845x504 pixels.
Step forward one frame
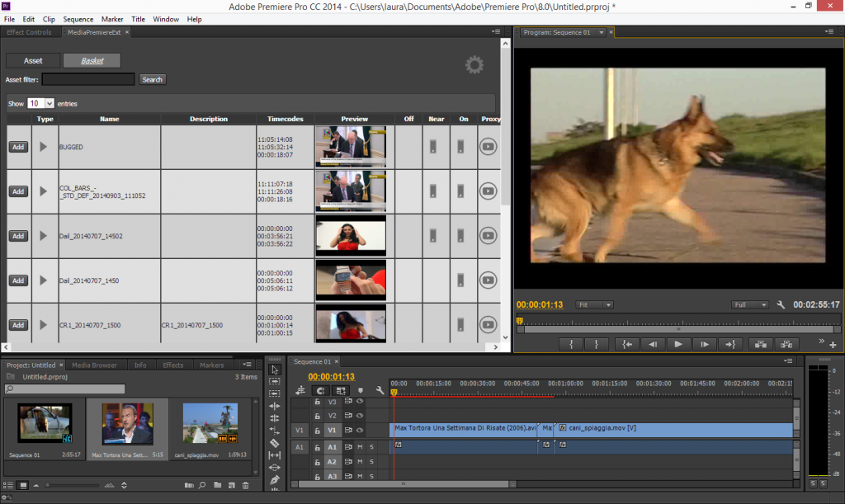(x=704, y=345)
